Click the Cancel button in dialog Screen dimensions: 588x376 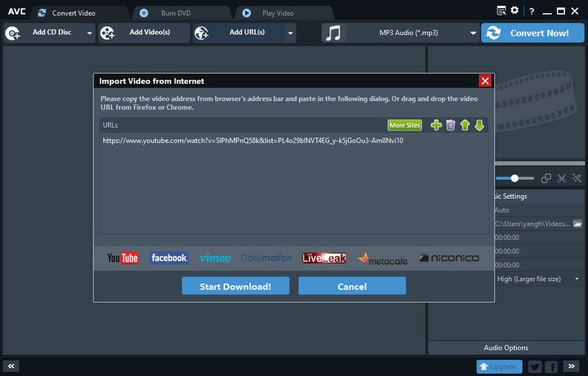352,286
